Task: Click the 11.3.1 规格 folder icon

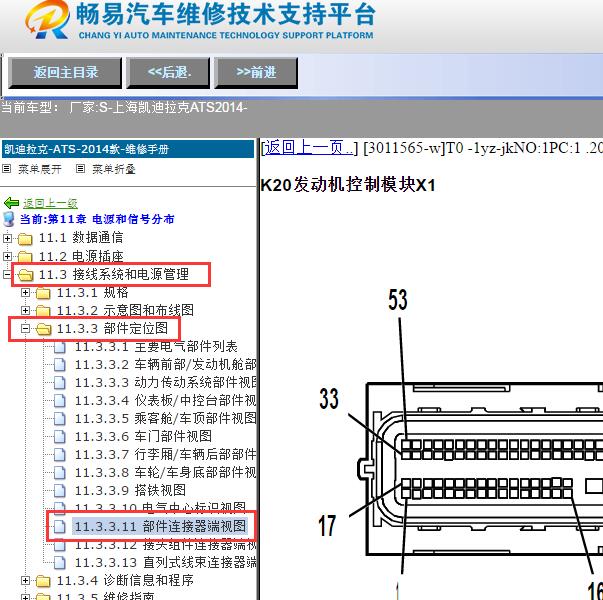Action: click(43, 293)
